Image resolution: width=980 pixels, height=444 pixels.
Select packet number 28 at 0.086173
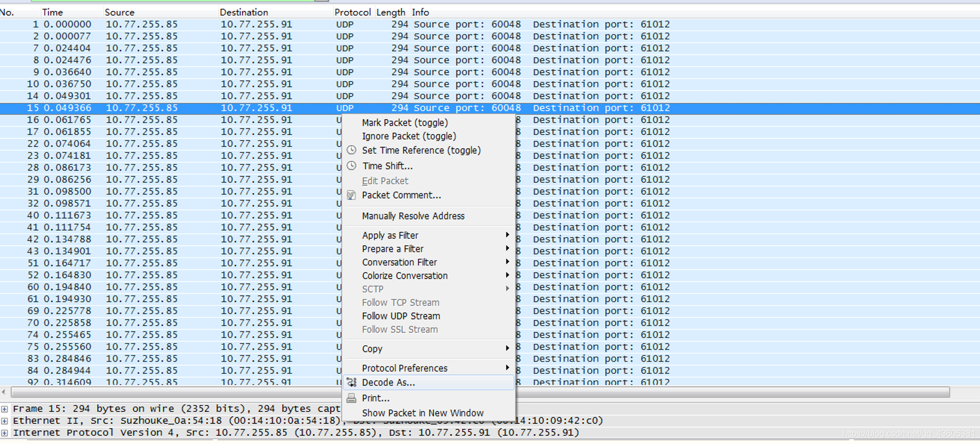[169, 168]
